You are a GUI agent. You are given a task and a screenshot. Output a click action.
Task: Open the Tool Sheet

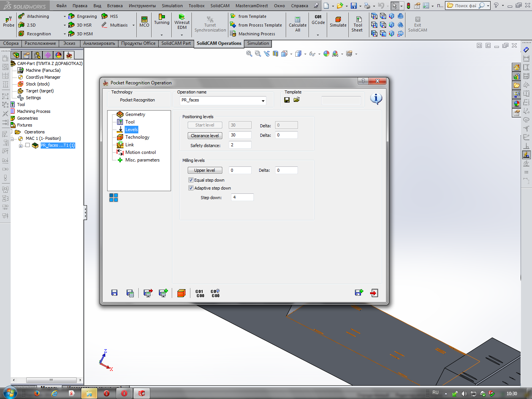tap(358, 19)
